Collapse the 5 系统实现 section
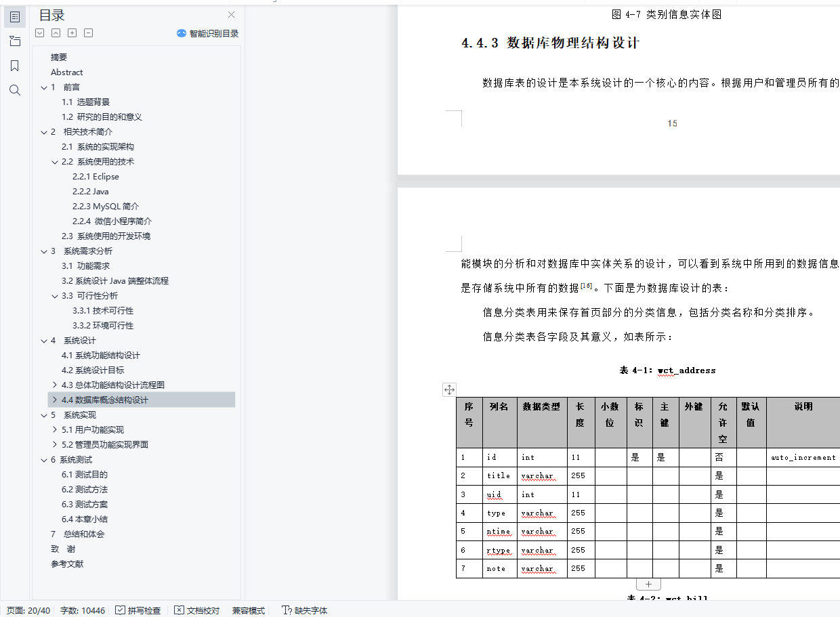The image size is (840, 617). 44,415
